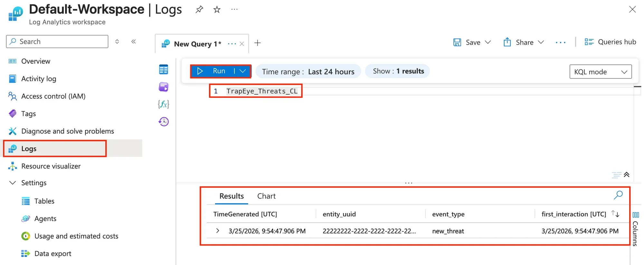
Task: Pin the Default-Workspace Logs blade
Action: (x=199, y=10)
